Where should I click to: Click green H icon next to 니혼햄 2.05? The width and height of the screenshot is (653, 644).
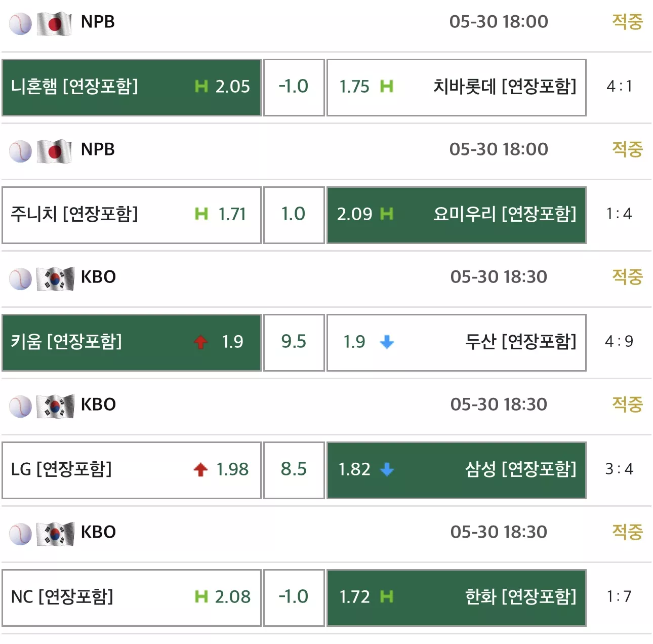pos(201,87)
